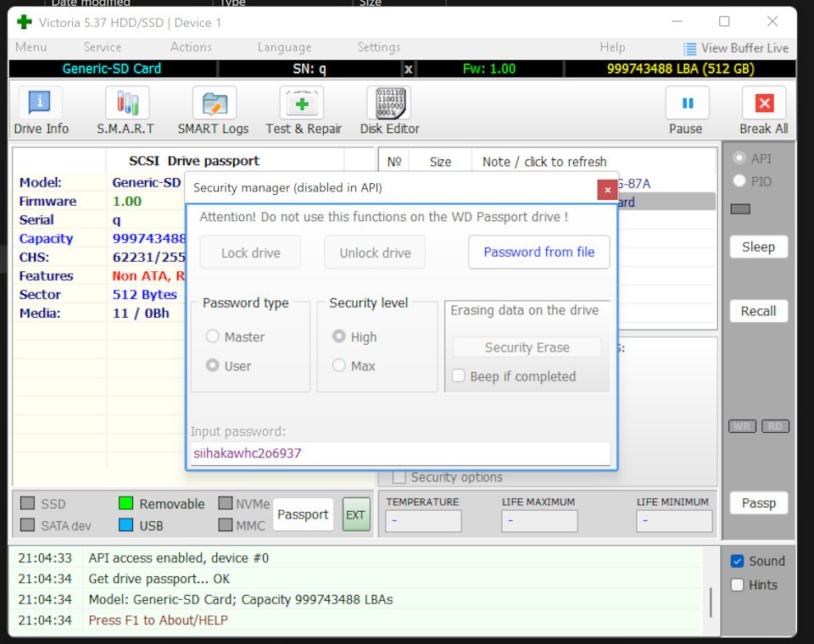Image resolution: width=814 pixels, height=644 pixels.
Task: Open the Drive Info icon
Action: tap(40, 103)
